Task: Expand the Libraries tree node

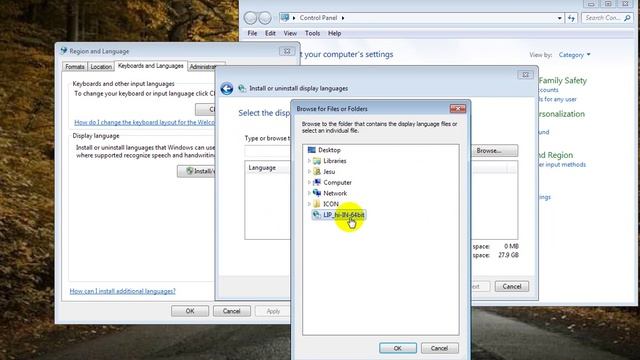Action: 309,161
